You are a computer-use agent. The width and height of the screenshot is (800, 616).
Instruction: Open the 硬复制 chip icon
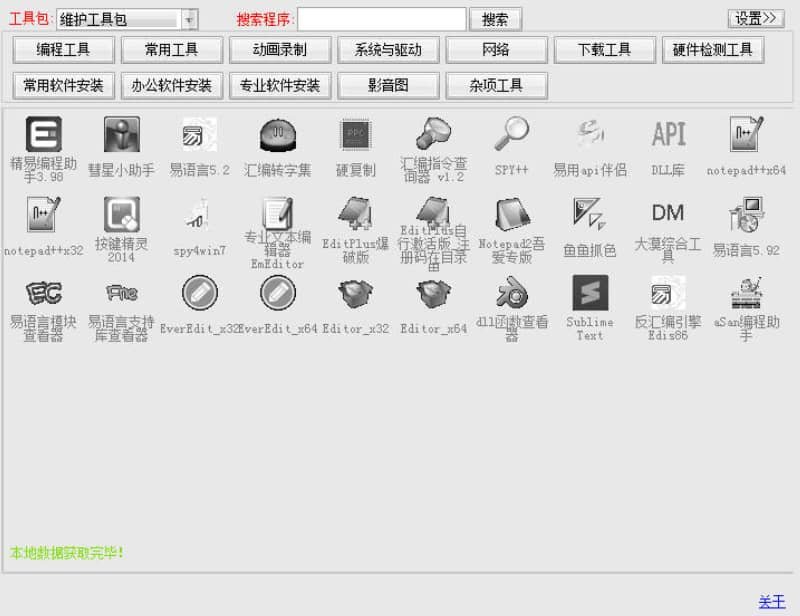pos(356,135)
